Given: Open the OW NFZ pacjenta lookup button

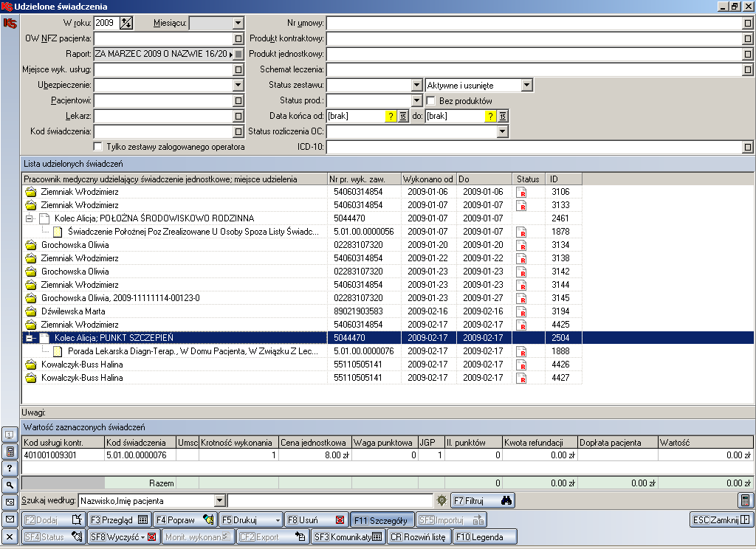Looking at the screenshot, I should [x=238, y=38].
